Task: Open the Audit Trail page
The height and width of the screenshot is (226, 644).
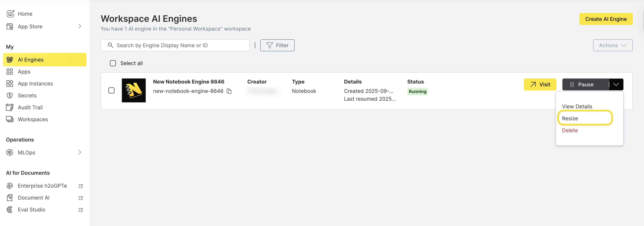Action: pos(30,107)
